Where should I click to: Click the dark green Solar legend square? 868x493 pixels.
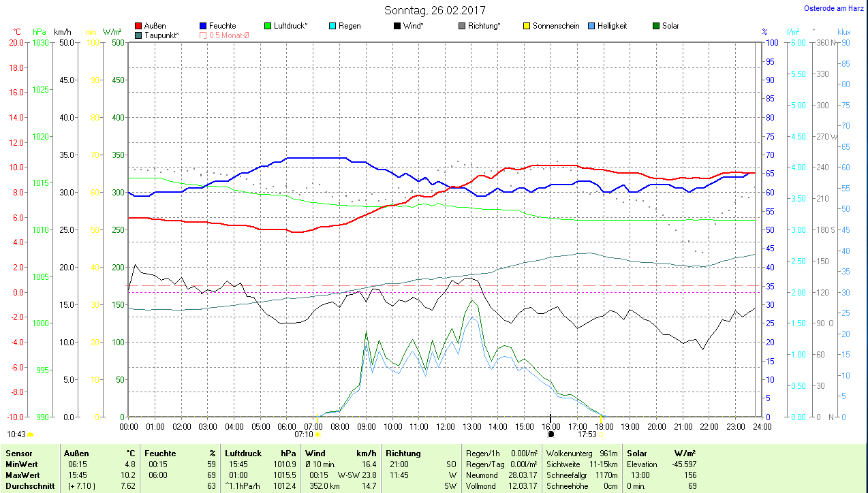point(656,26)
